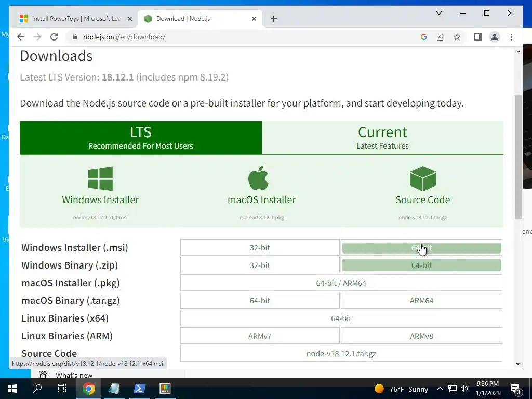The image size is (532, 399).
Task: Download Windows Binary .zip 64-bit
Action: click(421, 265)
